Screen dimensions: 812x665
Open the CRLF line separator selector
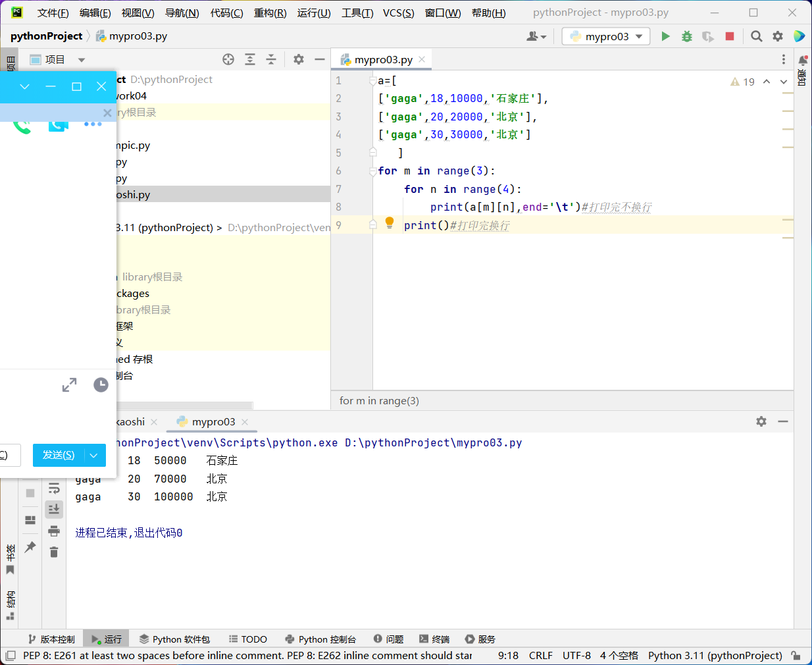(x=541, y=656)
